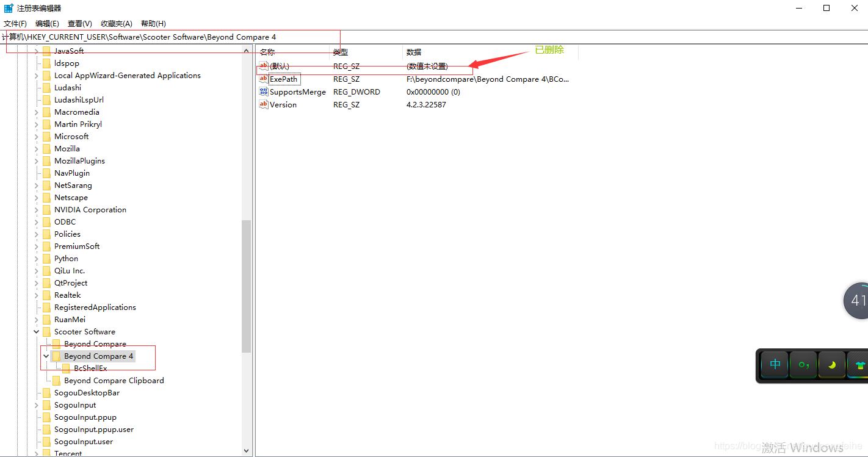Select the Netscape folder icon
This screenshot has width=868, height=457.
[47, 198]
